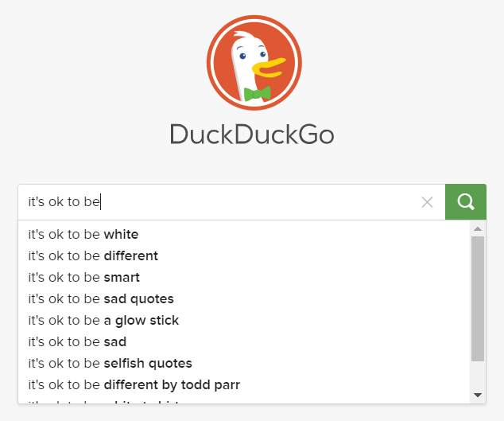504x421 pixels.
Task: Click the scrollbar down arrow in suggestions
Action: tap(478, 395)
